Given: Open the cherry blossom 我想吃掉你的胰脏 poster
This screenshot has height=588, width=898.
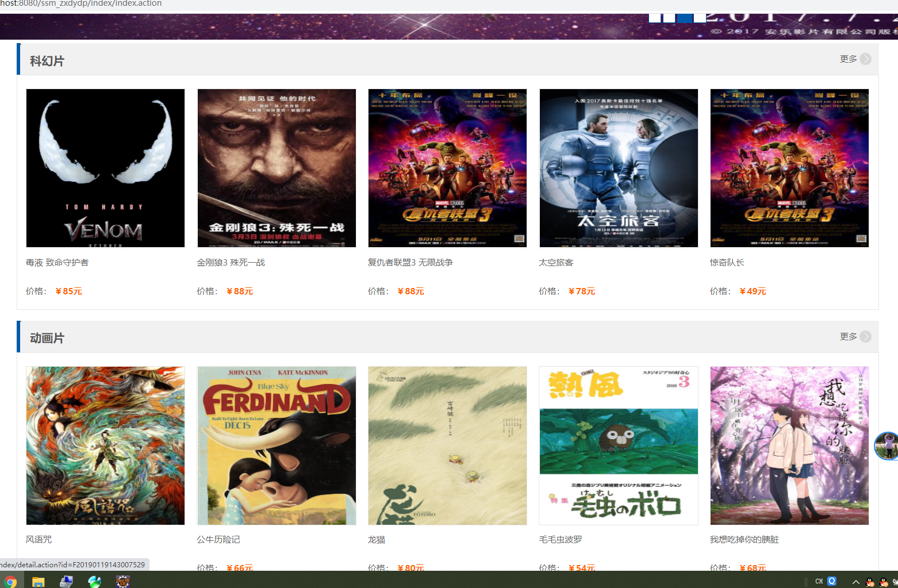Looking at the screenshot, I should coord(789,445).
